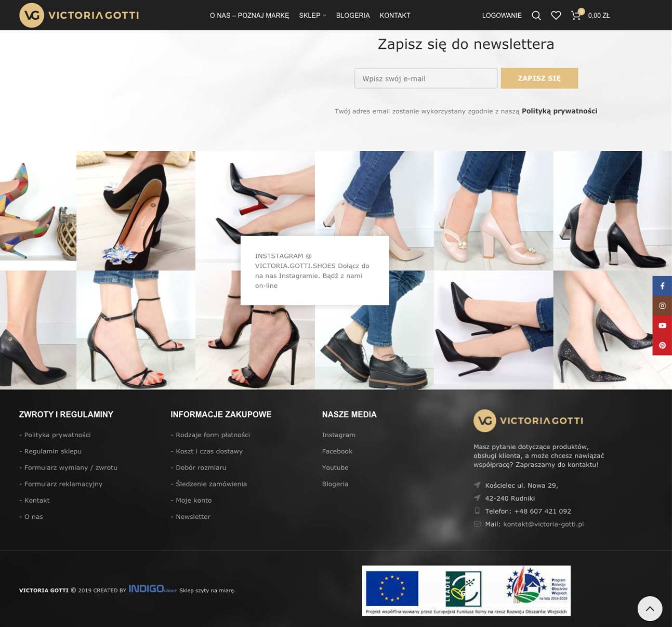The image size is (672, 627).
Task: Open the search magnifier icon
Action: click(536, 16)
